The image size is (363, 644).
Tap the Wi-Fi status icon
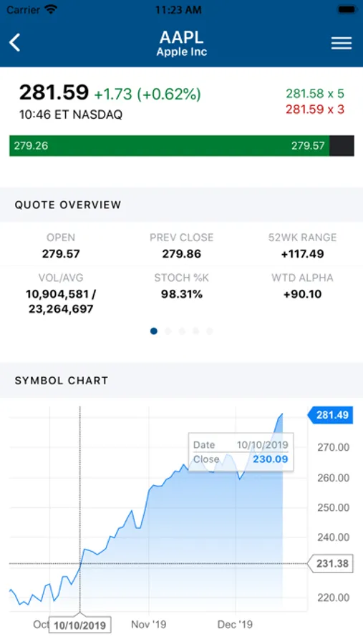pos(51,9)
